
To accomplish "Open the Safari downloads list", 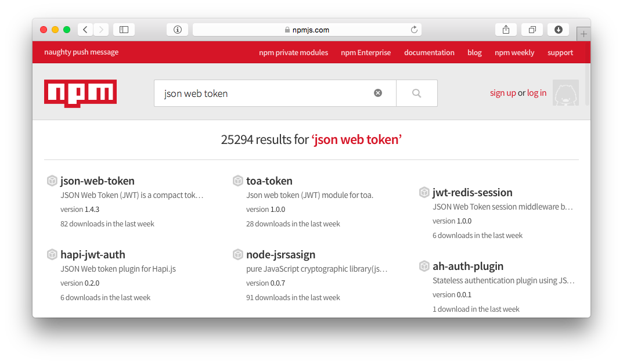I will tap(558, 30).
